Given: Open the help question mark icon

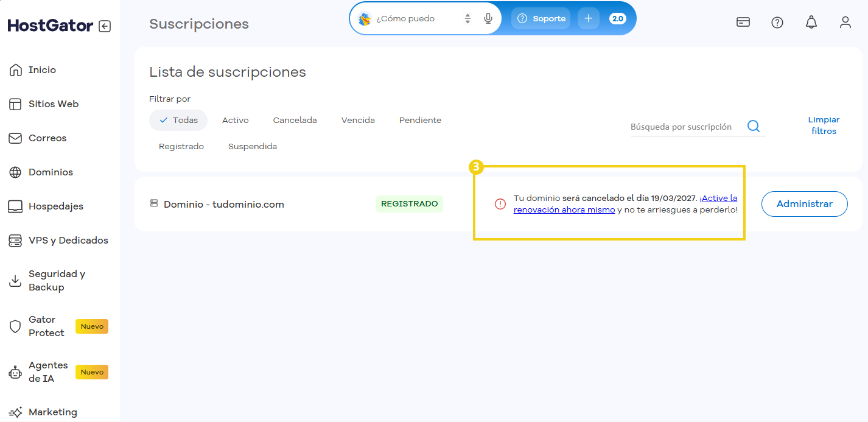Looking at the screenshot, I should (777, 23).
